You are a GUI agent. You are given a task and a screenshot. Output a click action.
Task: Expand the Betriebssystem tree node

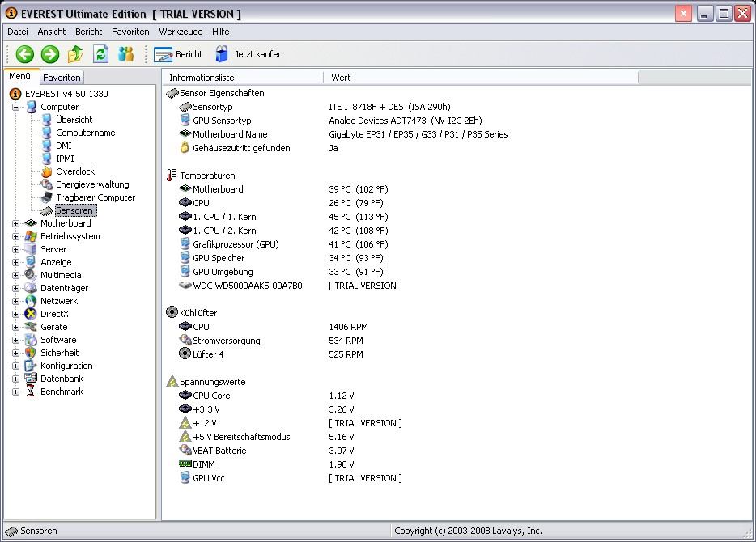pyautogui.click(x=16, y=236)
